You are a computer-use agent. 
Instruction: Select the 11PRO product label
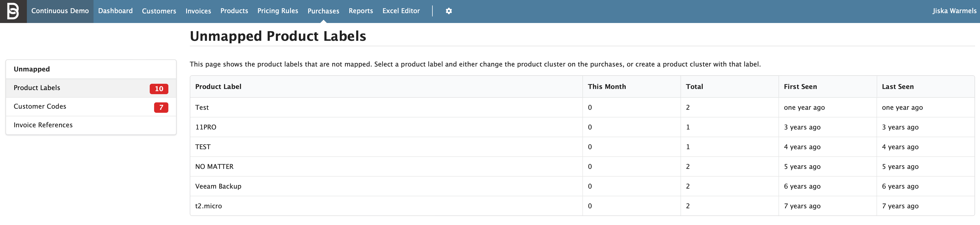point(206,127)
